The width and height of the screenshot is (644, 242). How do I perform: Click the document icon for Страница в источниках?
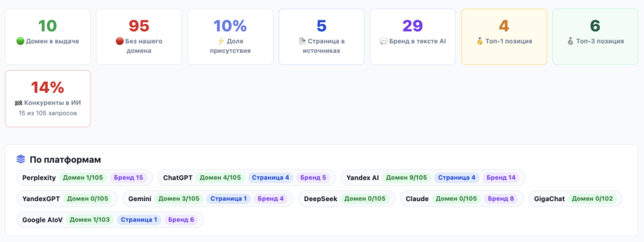point(303,41)
